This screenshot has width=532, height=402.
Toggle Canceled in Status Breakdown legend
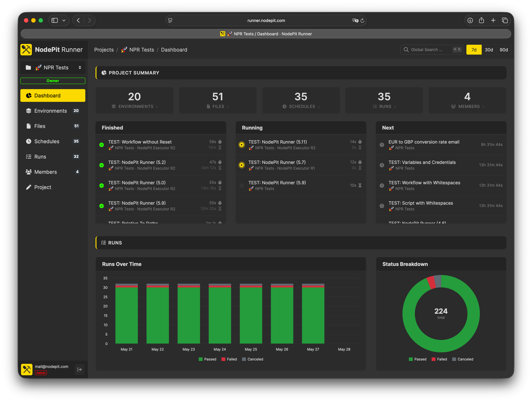tap(463, 359)
